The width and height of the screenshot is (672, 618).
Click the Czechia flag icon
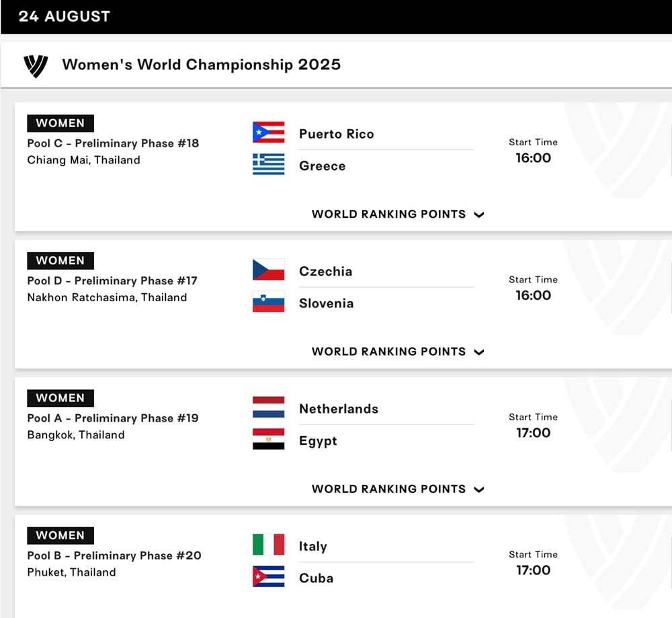click(x=268, y=270)
